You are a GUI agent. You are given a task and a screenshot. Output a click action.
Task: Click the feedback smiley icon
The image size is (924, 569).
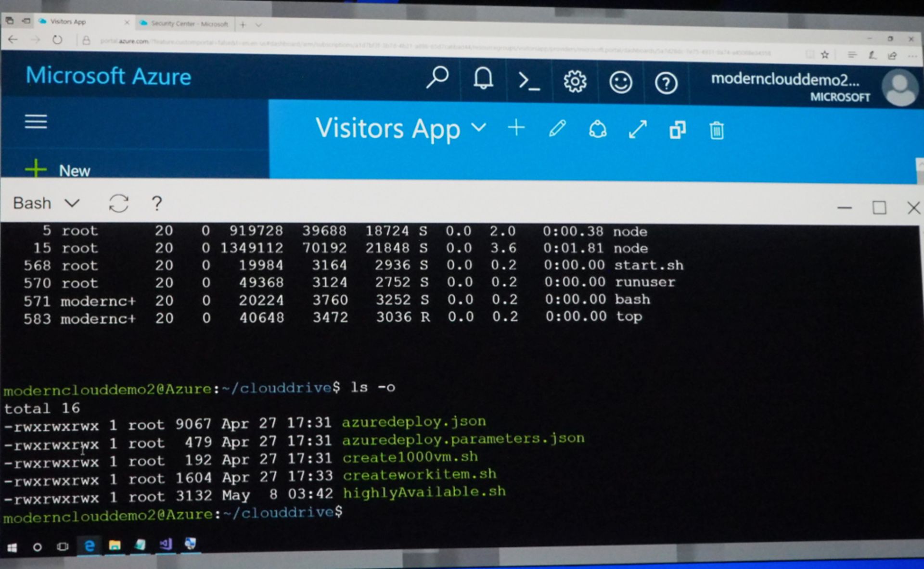pyautogui.click(x=620, y=82)
